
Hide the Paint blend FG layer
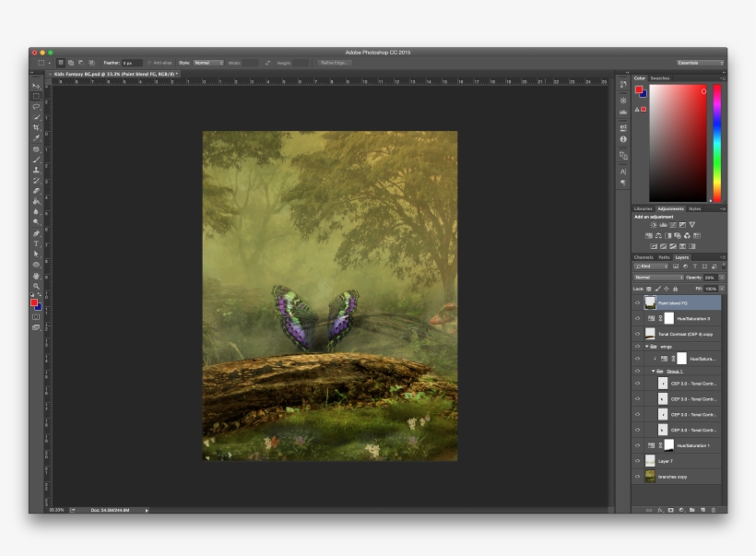click(x=637, y=302)
